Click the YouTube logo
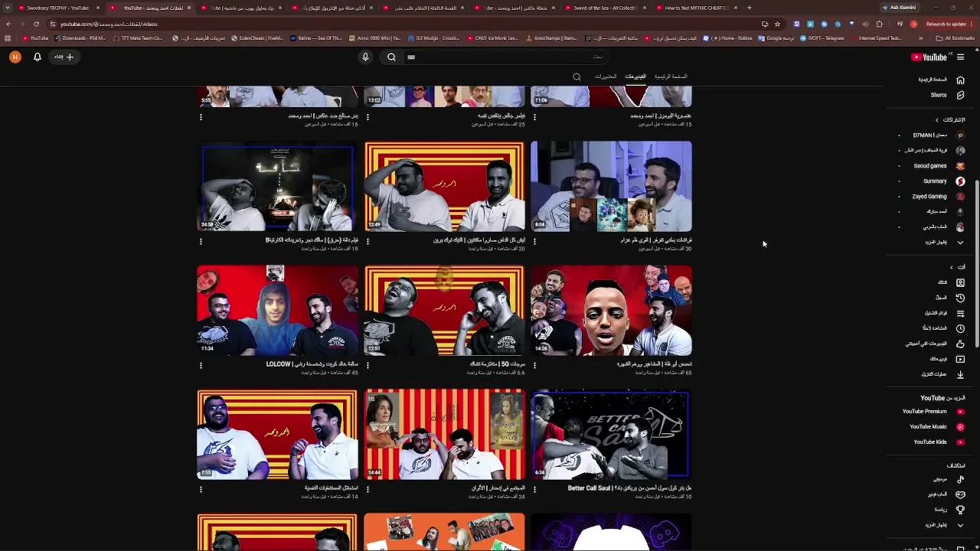This screenshot has width=980, height=551. (929, 57)
